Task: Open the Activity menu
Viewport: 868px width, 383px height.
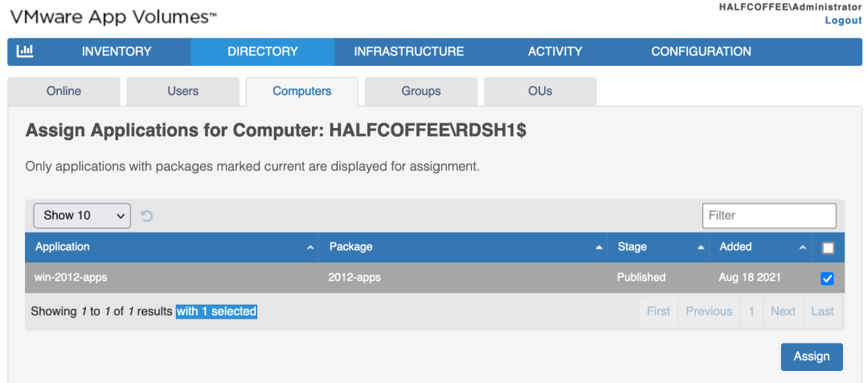Action: [555, 51]
